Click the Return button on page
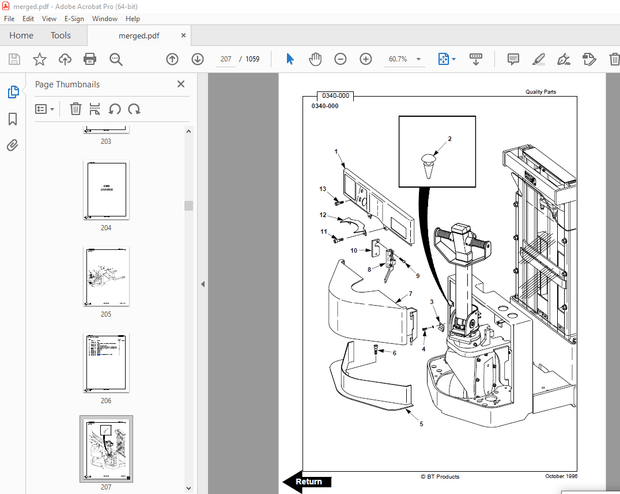620x494 pixels. [307, 481]
